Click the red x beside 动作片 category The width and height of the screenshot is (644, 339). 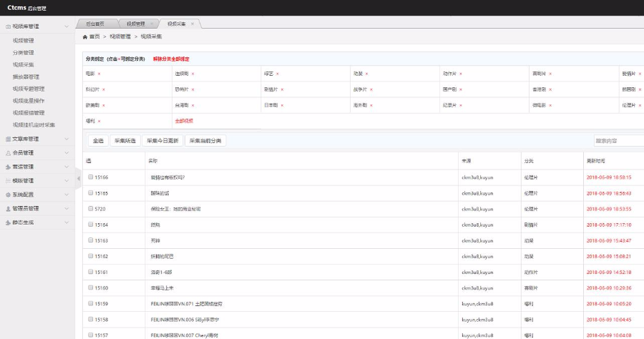tap(461, 74)
